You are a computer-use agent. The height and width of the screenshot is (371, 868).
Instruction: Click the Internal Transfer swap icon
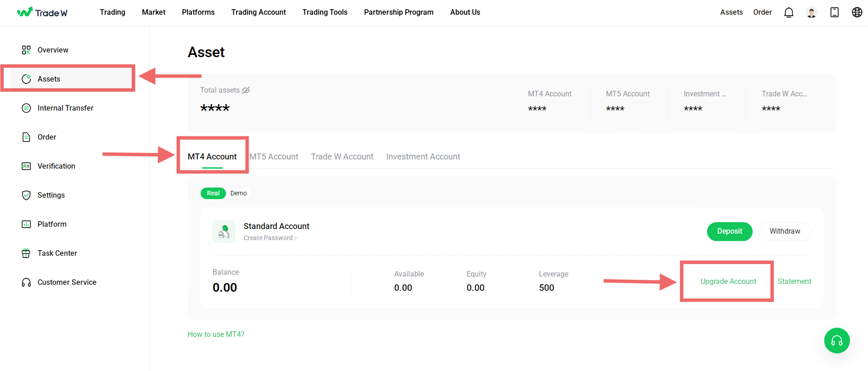click(26, 108)
